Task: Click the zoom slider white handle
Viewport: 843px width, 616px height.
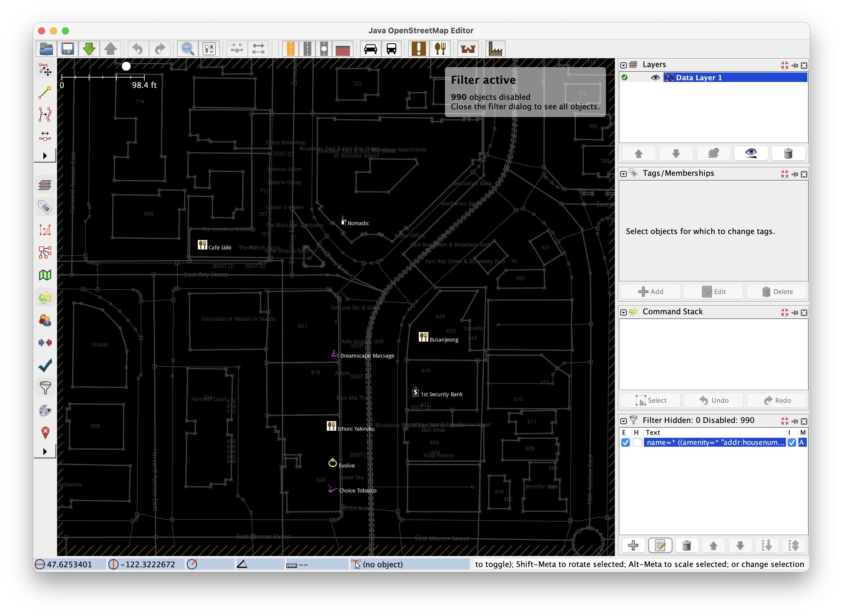Action: [127, 66]
